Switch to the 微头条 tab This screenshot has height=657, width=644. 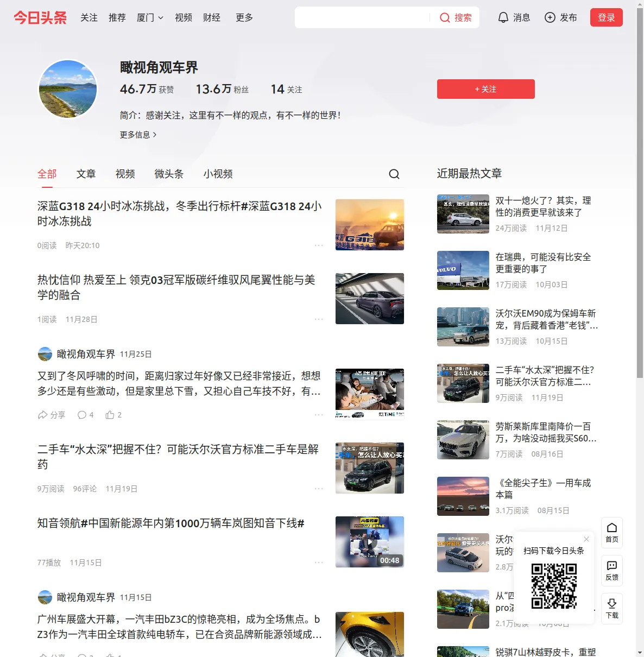click(169, 174)
